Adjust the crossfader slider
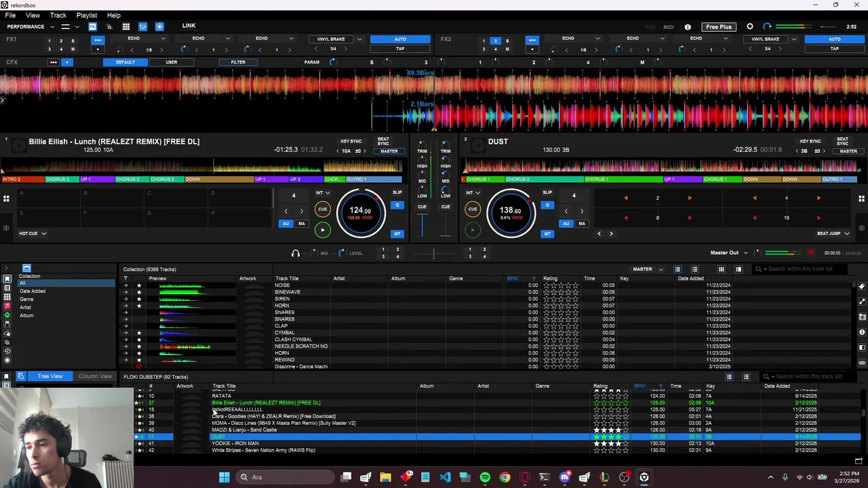The width and height of the screenshot is (868, 488). coord(433,255)
